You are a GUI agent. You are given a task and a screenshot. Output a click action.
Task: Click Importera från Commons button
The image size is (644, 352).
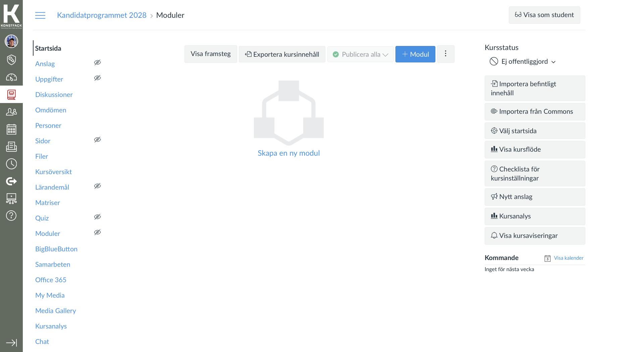coord(535,112)
